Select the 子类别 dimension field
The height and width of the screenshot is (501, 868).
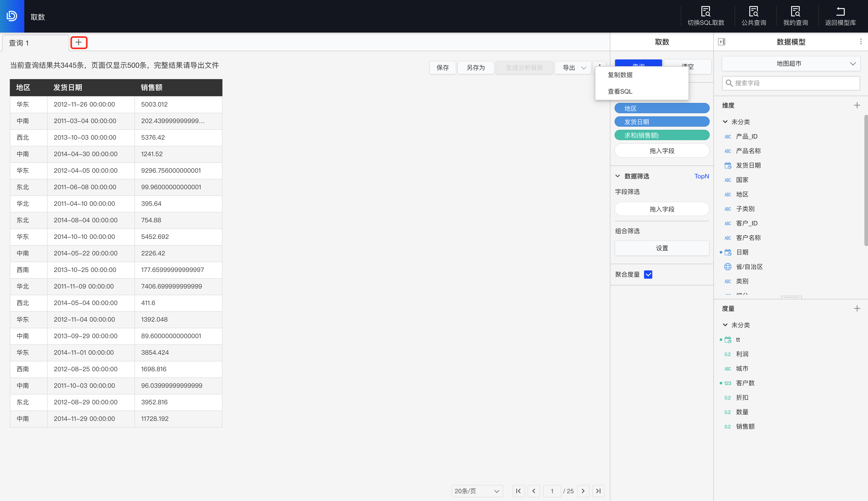pyautogui.click(x=745, y=209)
